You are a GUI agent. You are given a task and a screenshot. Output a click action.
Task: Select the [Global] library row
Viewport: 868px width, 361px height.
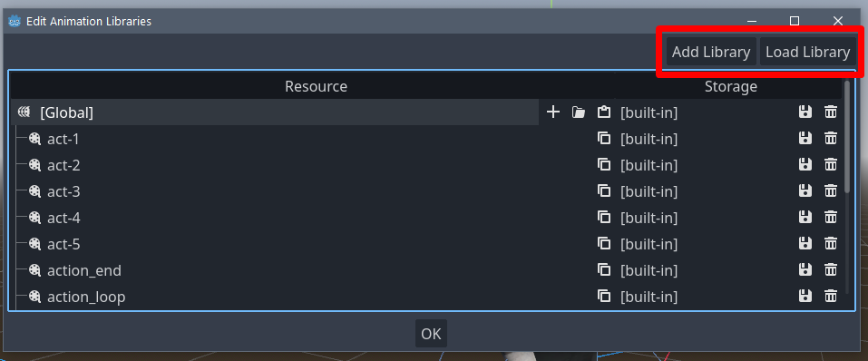tap(274, 112)
